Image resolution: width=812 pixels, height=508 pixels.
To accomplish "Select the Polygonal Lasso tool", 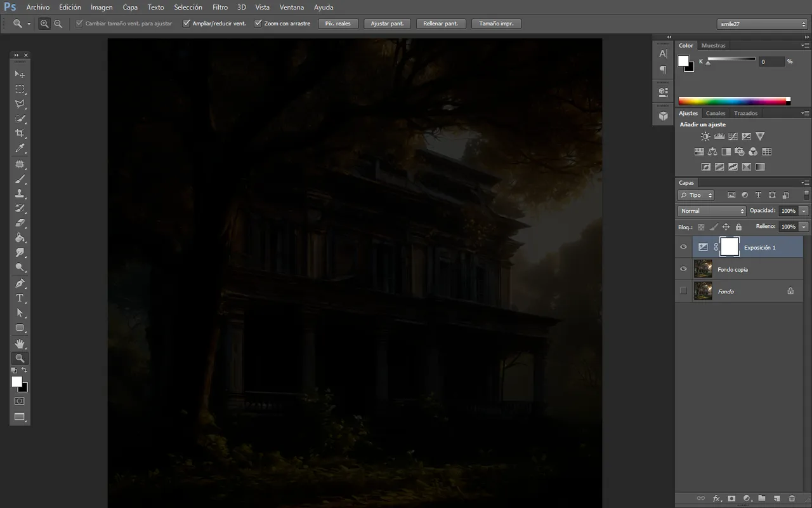I will pyautogui.click(x=20, y=104).
